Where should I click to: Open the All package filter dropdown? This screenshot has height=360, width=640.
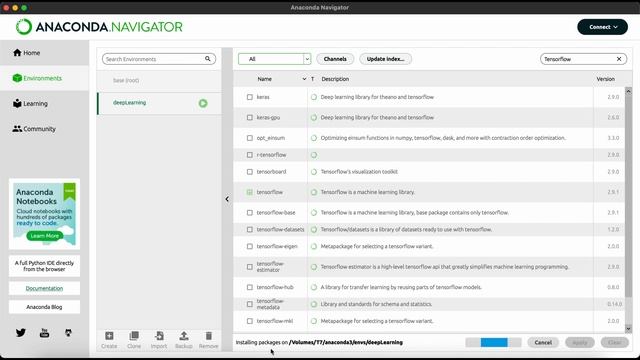coord(274,59)
